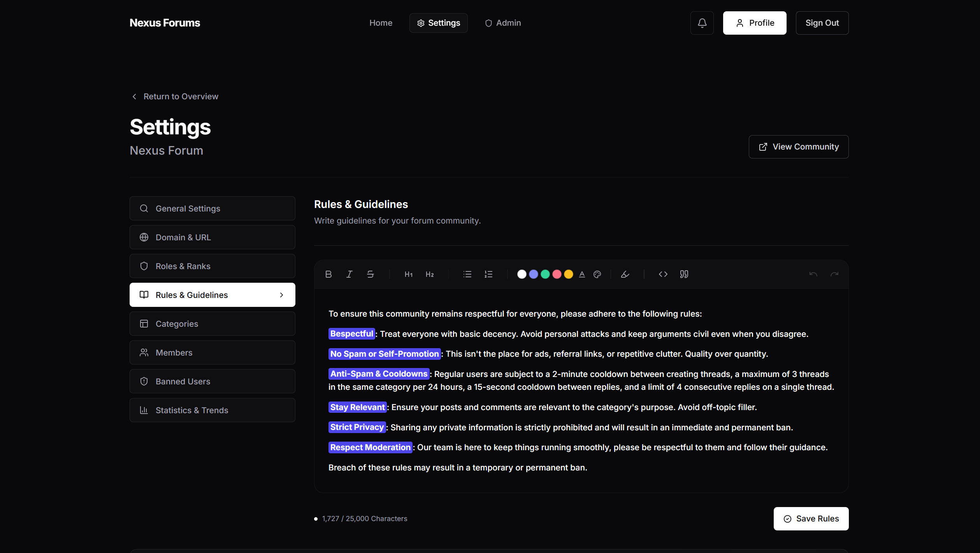The image size is (980, 553).
Task: Toggle bold formatting in editor toolbar
Action: pos(328,275)
